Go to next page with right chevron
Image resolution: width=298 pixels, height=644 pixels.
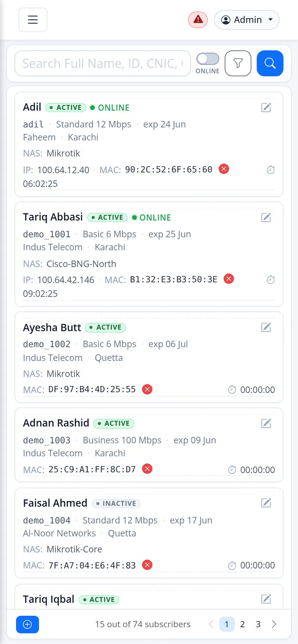274,624
